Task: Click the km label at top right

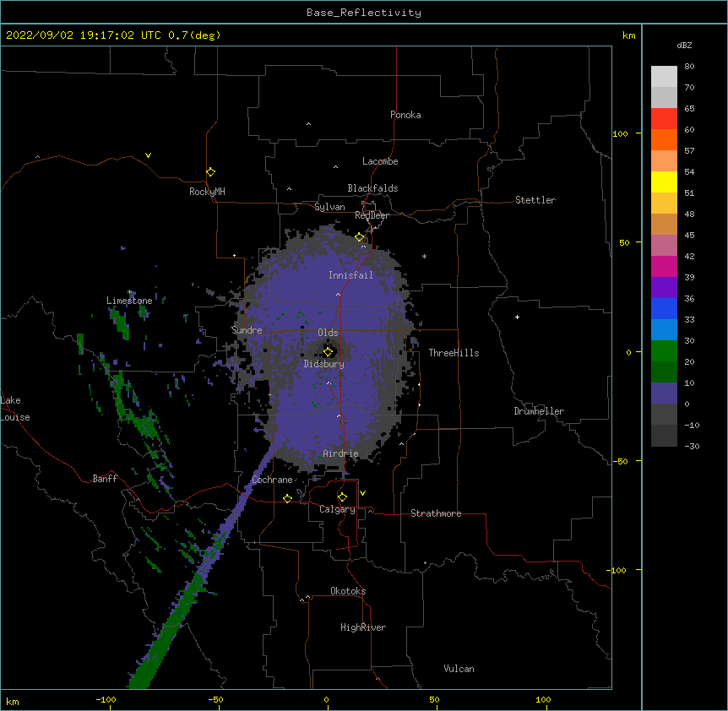Action: 628,35
